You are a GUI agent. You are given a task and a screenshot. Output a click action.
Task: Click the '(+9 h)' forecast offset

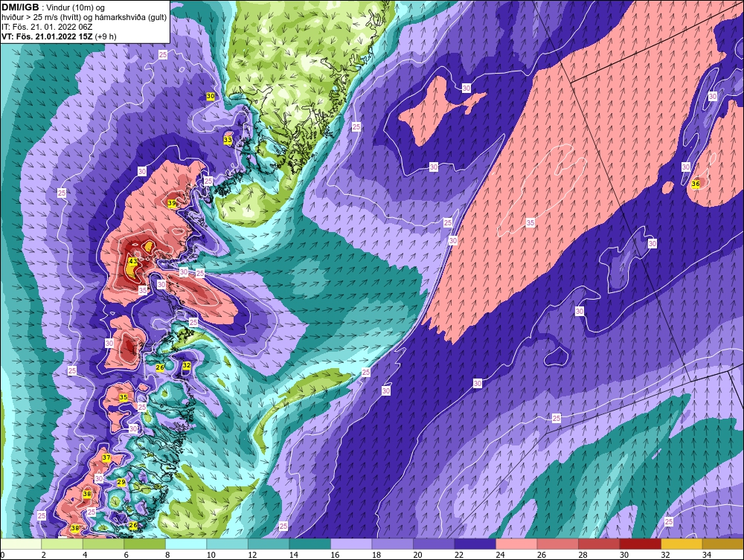[106, 36]
